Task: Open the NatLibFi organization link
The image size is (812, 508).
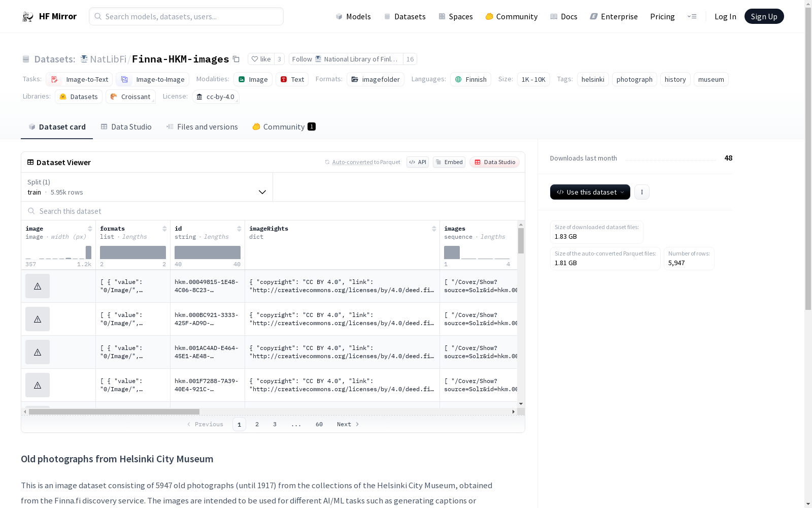Action: pyautogui.click(x=108, y=59)
